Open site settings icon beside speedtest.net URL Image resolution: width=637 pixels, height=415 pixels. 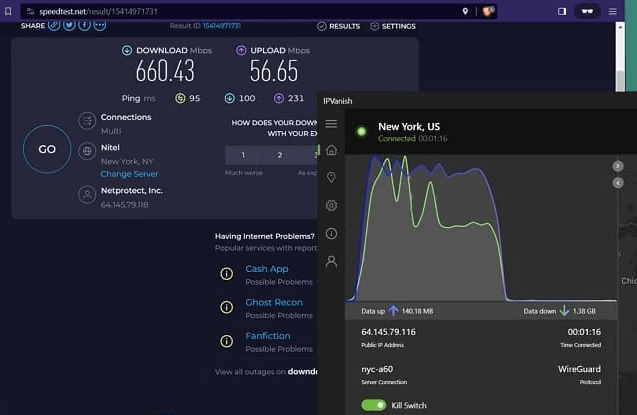(x=30, y=11)
